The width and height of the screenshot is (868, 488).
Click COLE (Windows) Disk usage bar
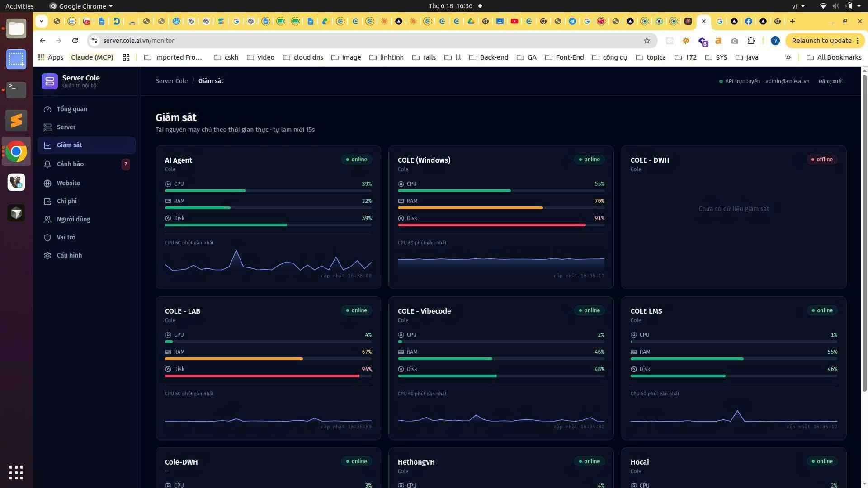(501, 225)
